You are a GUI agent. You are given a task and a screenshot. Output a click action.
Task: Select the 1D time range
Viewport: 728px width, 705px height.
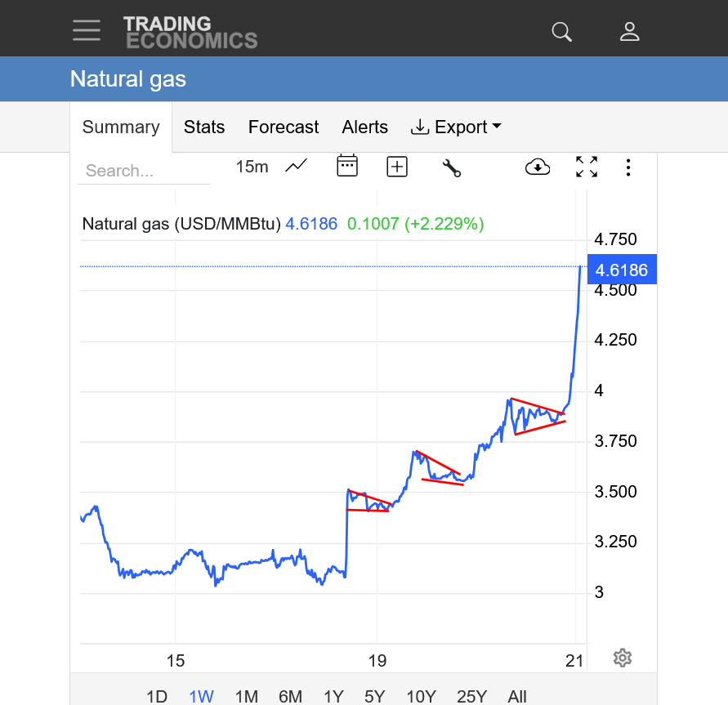coord(157,696)
